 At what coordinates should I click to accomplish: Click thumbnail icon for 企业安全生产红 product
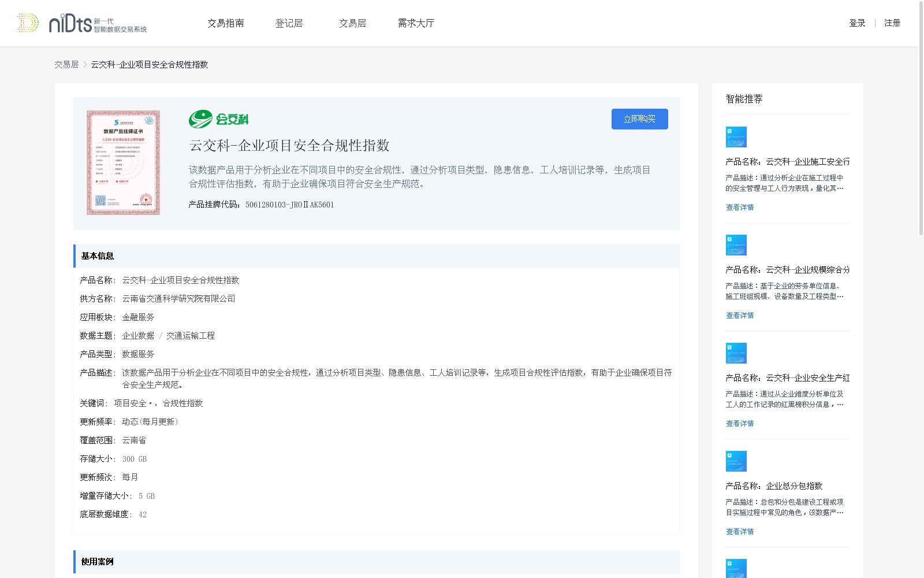(736, 353)
